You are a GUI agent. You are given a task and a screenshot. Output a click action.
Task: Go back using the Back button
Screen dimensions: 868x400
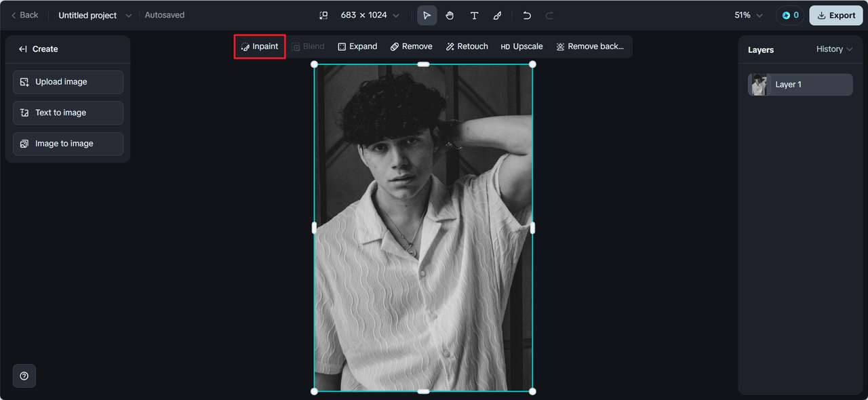(24, 15)
